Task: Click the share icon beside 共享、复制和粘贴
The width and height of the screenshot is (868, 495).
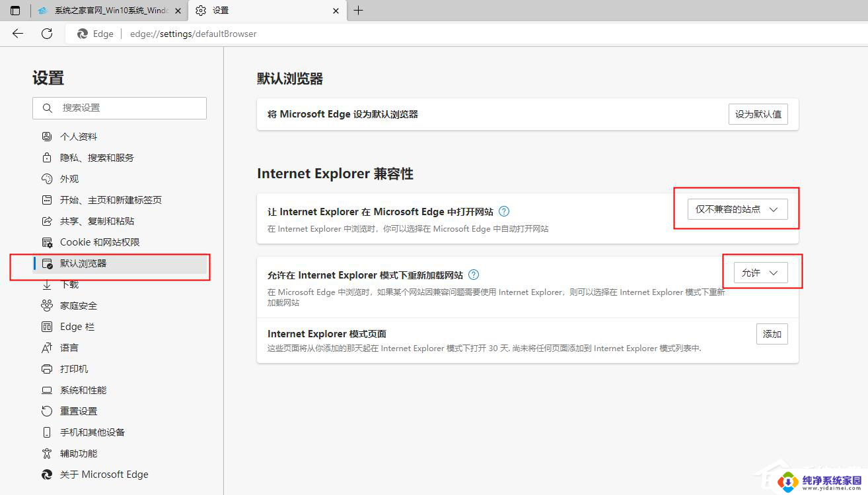Action: [47, 221]
